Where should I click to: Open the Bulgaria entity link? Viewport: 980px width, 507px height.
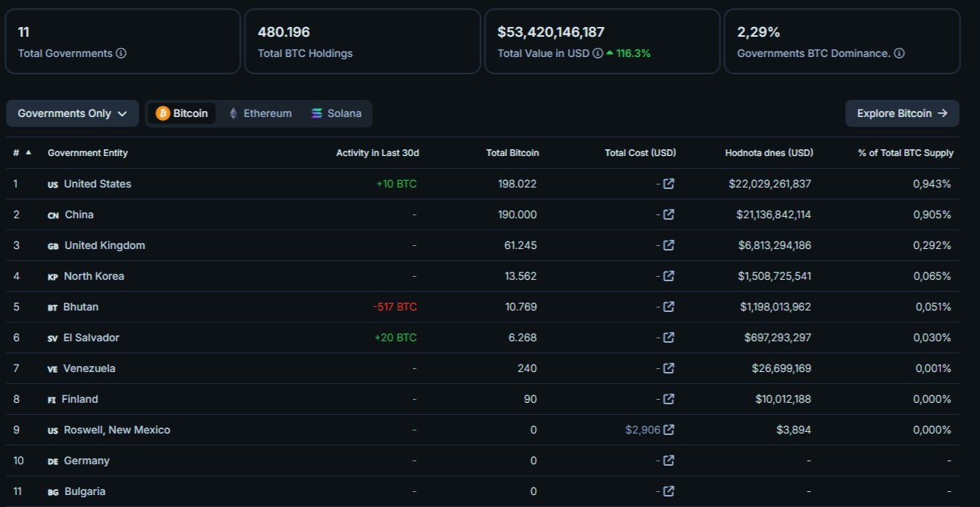tap(85, 491)
